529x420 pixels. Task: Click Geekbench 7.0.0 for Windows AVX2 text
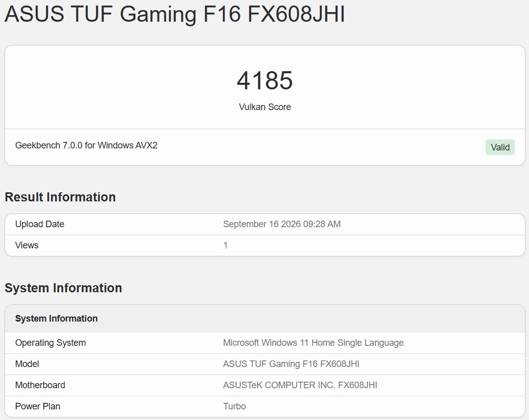(x=86, y=145)
